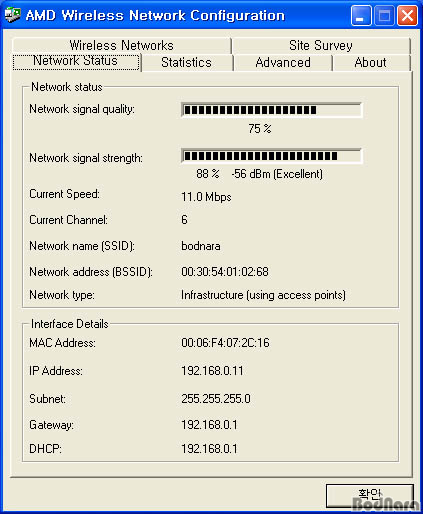The height and width of the screenshot is (514, 423).
Task: Click the SSID value bodnara
Action: (201, 246)
